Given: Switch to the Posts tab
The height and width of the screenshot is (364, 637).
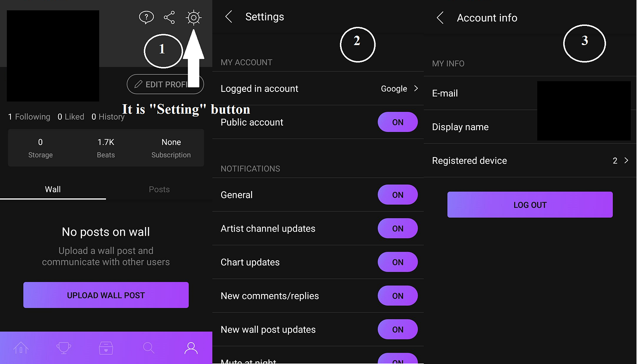Looking at the screenshot, I should 159,189.
